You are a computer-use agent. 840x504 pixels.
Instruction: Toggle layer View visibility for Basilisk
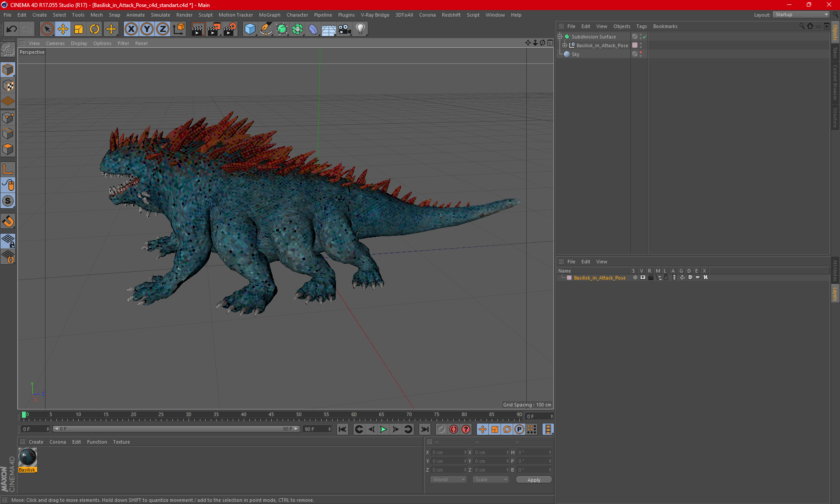(x=643, y=277)
